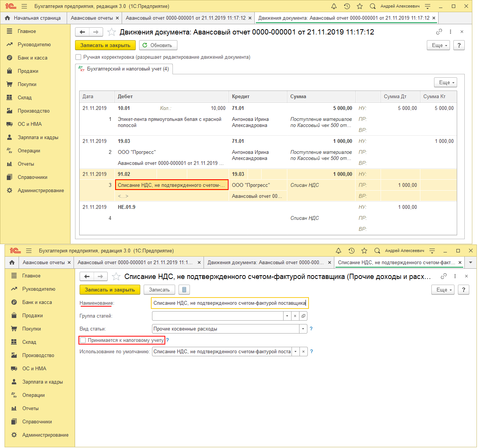Click home icon on Начальная страница tab
Viewport: 478px width, 448px height.
tap(8, 18)
